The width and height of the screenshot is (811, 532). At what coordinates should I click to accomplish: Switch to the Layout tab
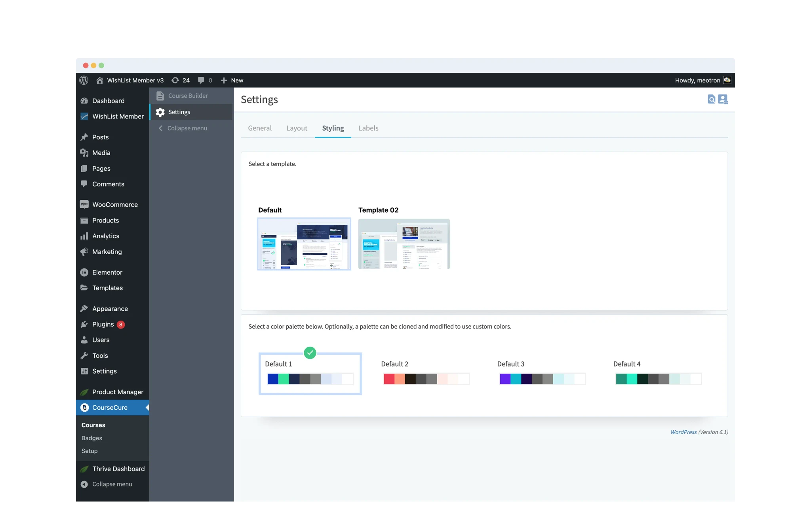click(x=297, y=128)
